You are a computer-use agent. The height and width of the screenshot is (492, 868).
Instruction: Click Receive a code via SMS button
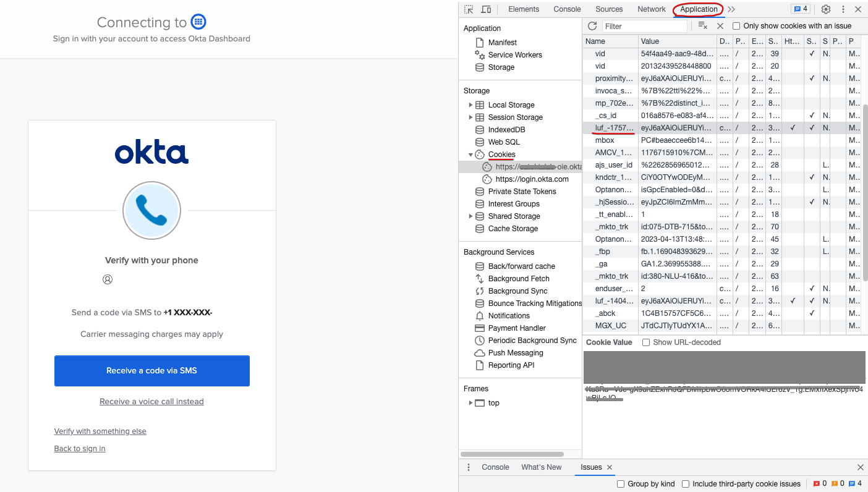pyautogui.click(x=151, y=371)
